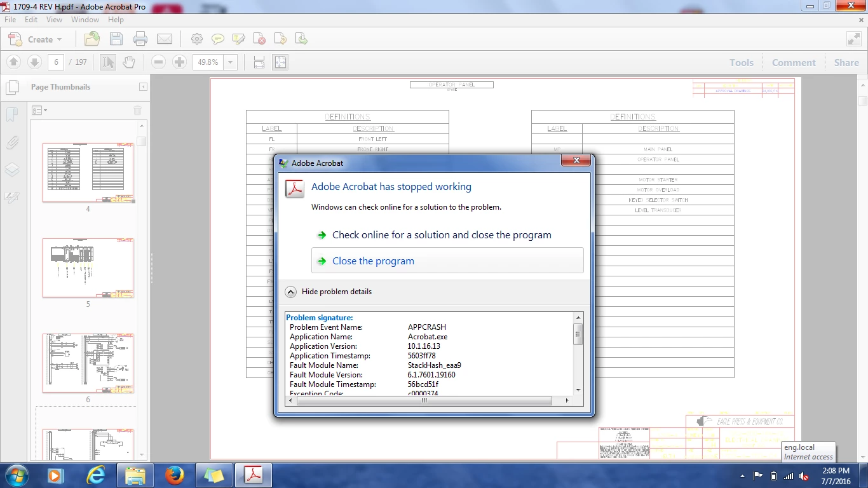This screenshot has height=488, width=868.
Task: Open the thumbnails options menu dropdown
Action: [x=39, y=111]
